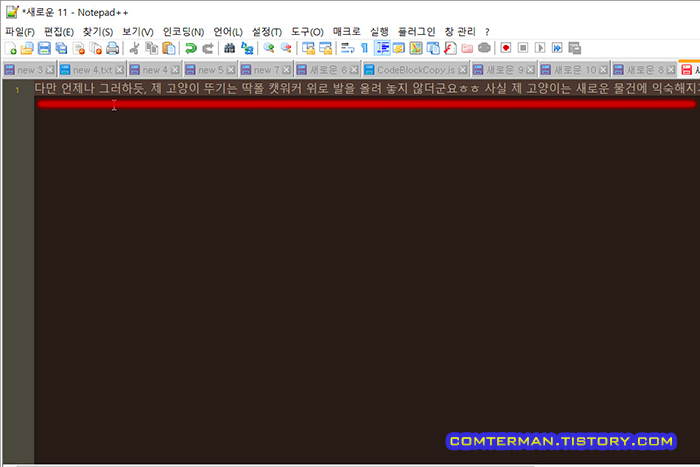Viewport: 700px width, 467px height.
Task: Open the 언어(L) menu
Action: click(x=228, y=32)
